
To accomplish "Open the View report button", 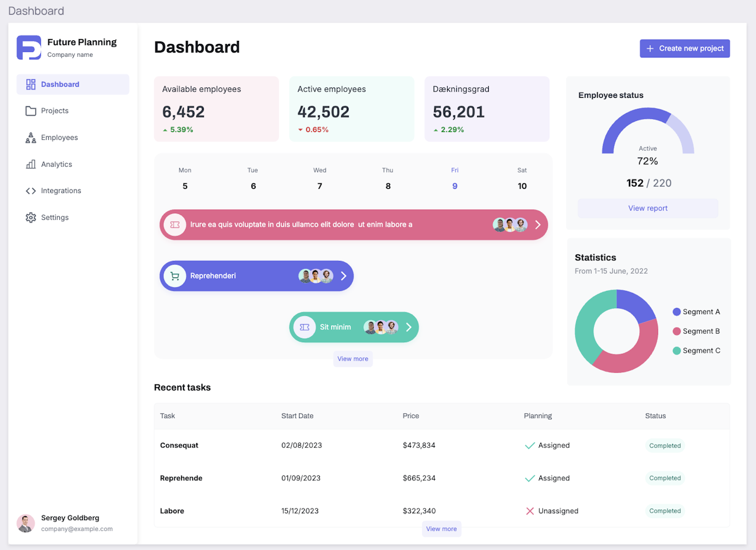I will pyautogui.click(x=648, y=208).
